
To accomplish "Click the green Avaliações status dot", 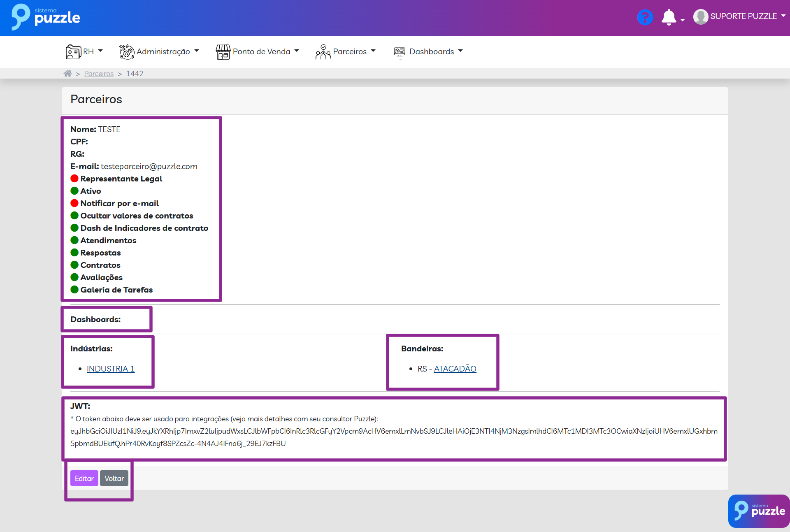I will (74, 277).
